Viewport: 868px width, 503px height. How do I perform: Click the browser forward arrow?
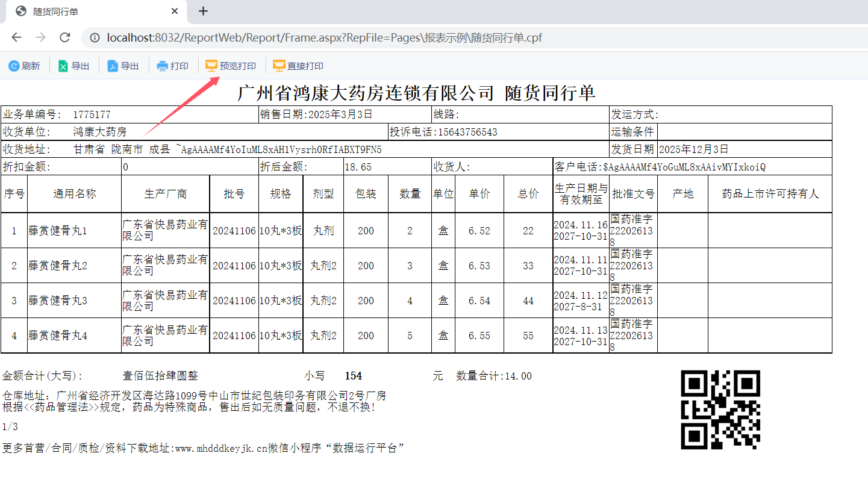tap(40, 37)
